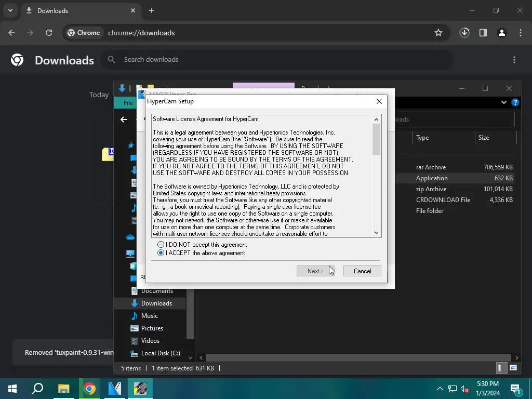
Task: Open Documents in Explorer sidebar
Action: (x=157, y=291)
